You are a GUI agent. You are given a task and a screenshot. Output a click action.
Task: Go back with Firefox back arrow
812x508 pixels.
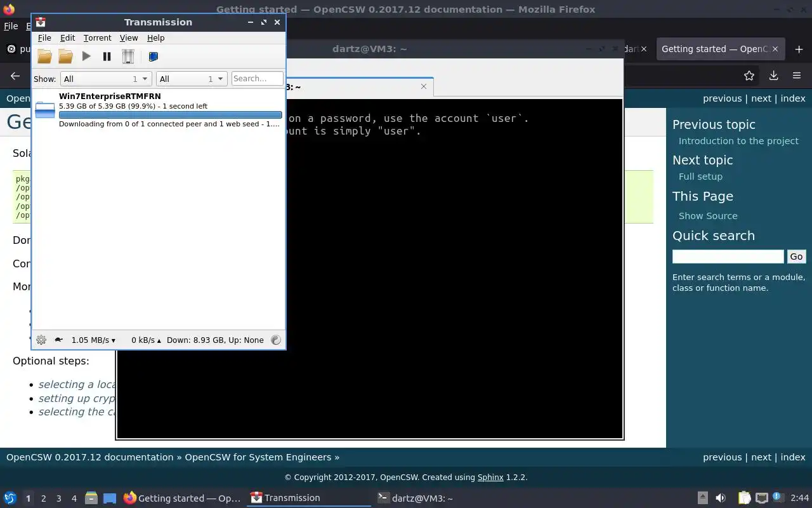[x=15, y=76]
